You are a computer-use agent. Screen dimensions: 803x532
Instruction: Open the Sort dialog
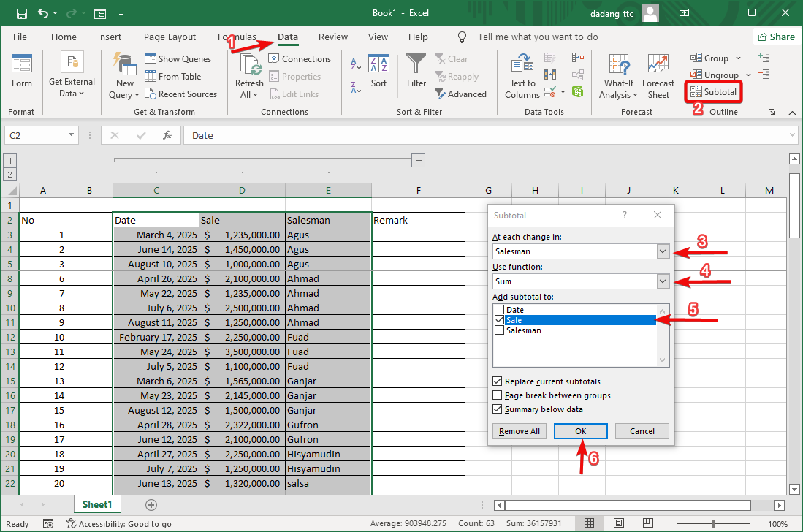click(x=379, y=71)
